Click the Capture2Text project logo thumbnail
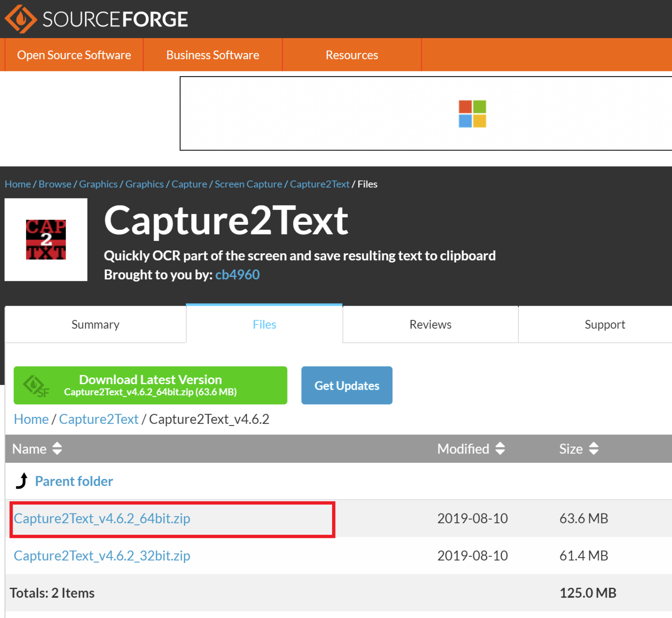The height and width of the screenshot is (618, 672). coord(46,240)
